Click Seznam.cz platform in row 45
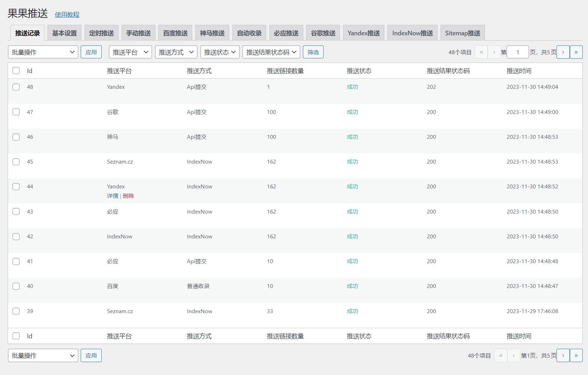The image size is (588, 375). (120, 162)
